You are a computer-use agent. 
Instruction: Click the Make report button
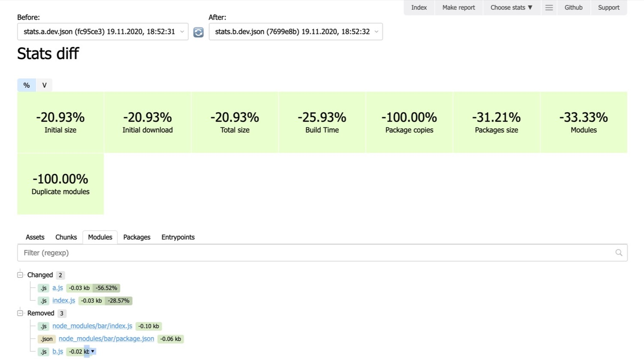pos(459,8)
